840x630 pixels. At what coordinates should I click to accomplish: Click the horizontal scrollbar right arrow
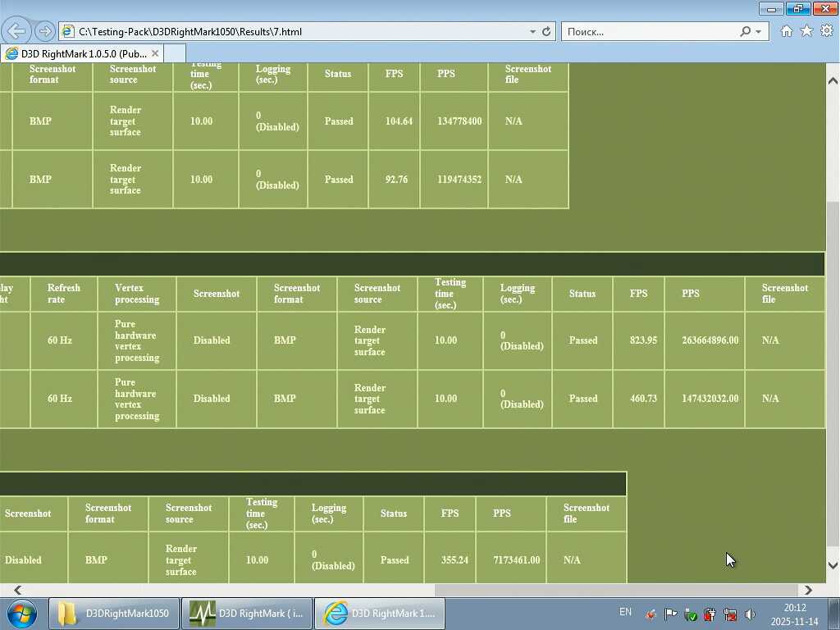point(808,590)
